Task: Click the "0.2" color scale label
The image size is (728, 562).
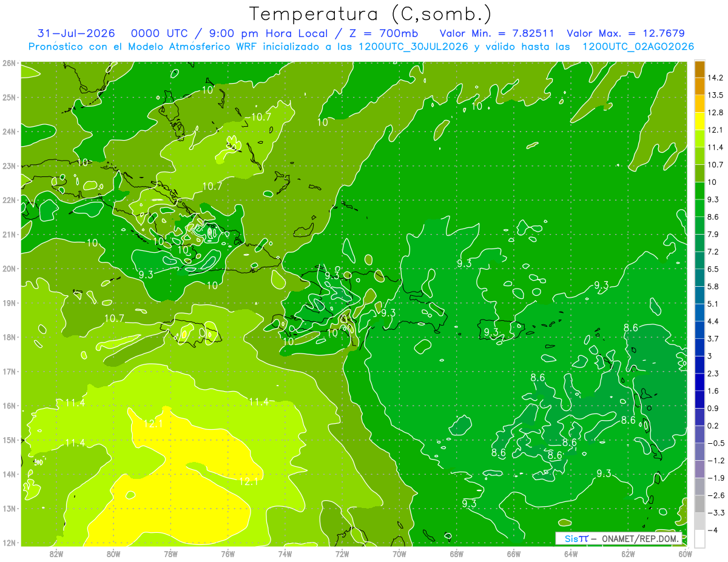Action: pos(713,426)
